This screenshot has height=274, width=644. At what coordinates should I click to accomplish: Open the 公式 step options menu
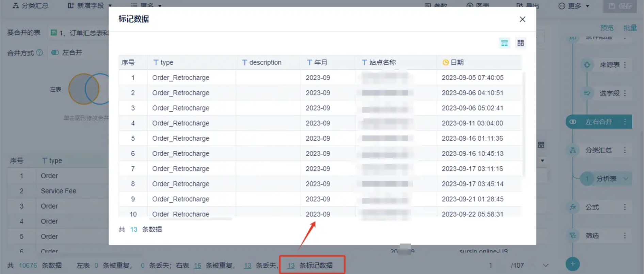coord(625,207)
